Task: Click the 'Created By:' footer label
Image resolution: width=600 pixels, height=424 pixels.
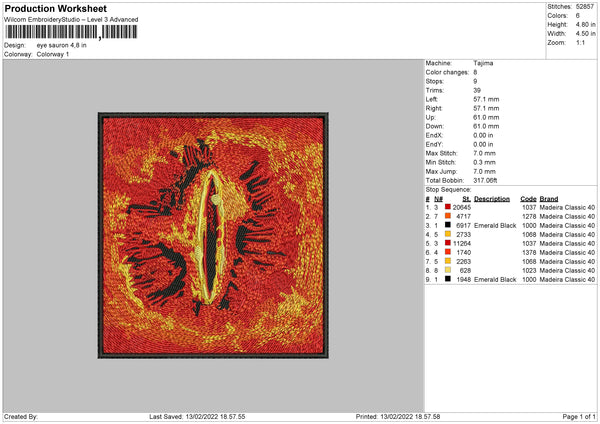Action: tap(21, 417)
